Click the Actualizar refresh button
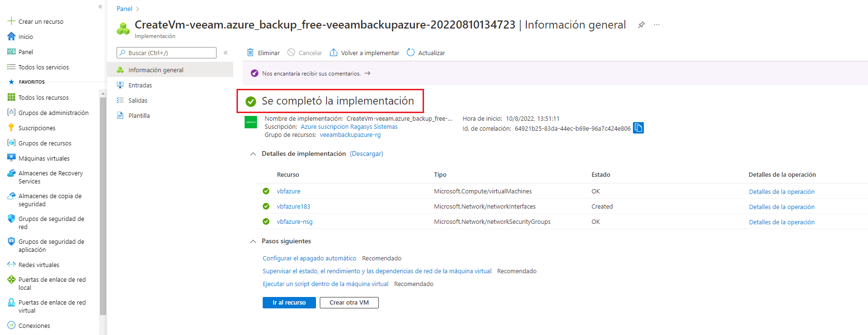 pos(426,53)
